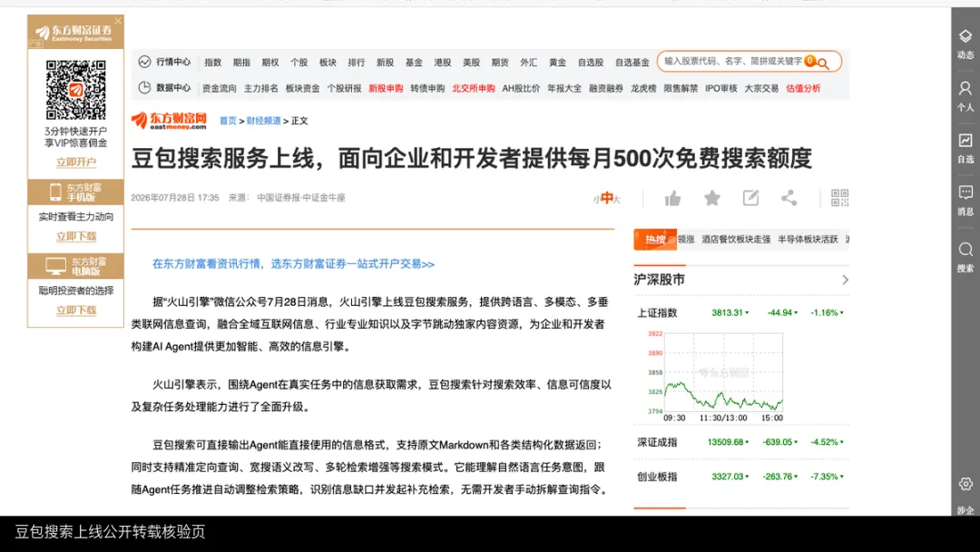Viewport: 980px width, 552px height.
Task: Click the search magnifier icon
Action: pyautogui.click(x=823, y=64)
